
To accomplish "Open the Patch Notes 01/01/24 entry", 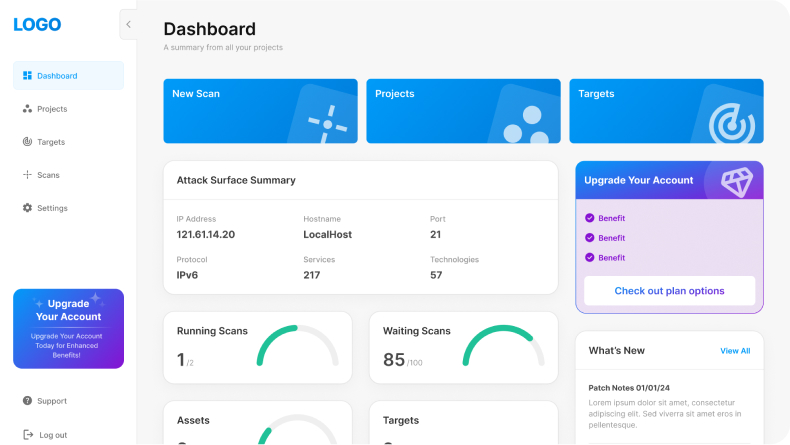I will pyautogui.click(x=629, y=388).
